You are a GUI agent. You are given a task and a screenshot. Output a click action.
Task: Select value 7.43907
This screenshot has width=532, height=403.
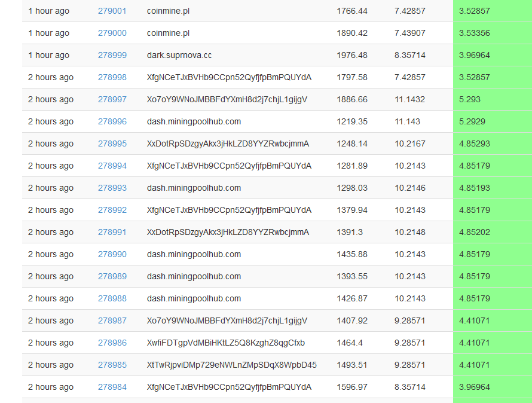coord(410,33)
